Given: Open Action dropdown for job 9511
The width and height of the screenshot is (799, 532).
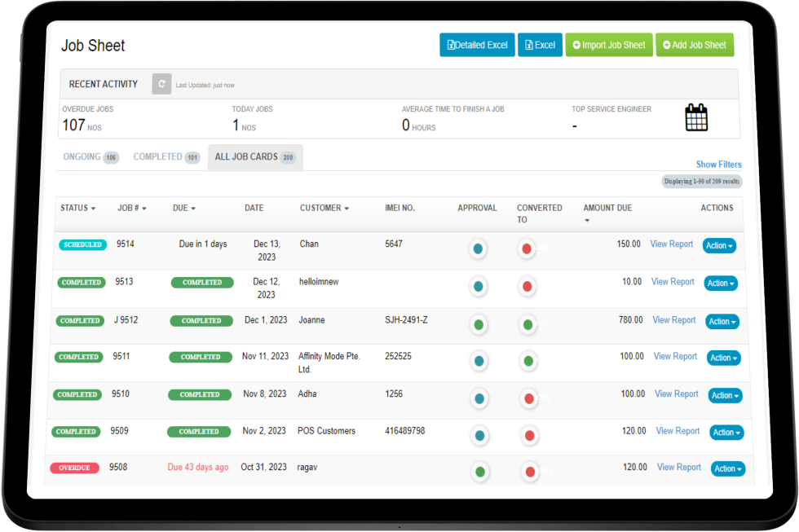Looking at the screenshot, I should [724, 358].
